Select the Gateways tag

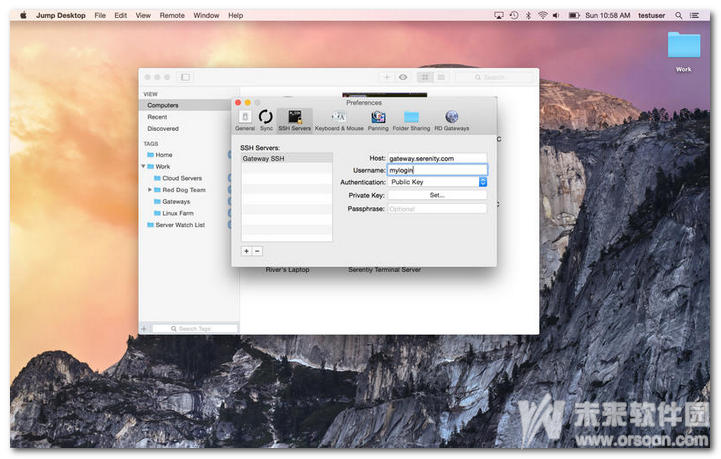[172, 202]
